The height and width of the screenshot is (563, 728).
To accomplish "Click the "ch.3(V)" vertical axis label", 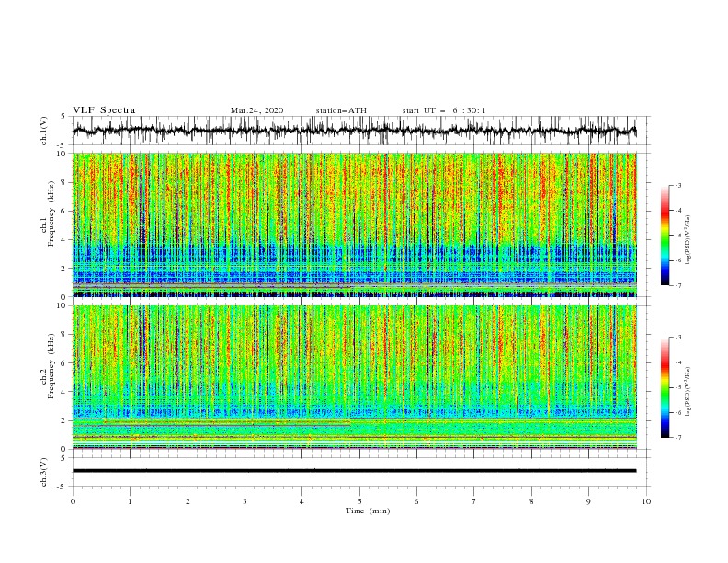I will click(x=44, y=472).
